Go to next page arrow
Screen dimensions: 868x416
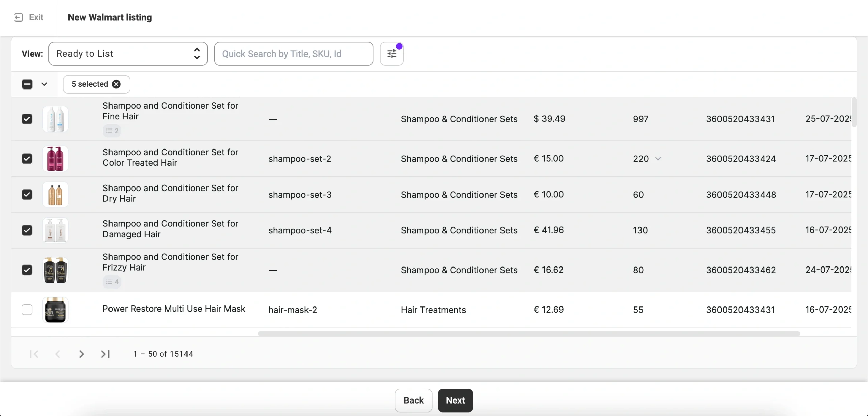point(81,354)
